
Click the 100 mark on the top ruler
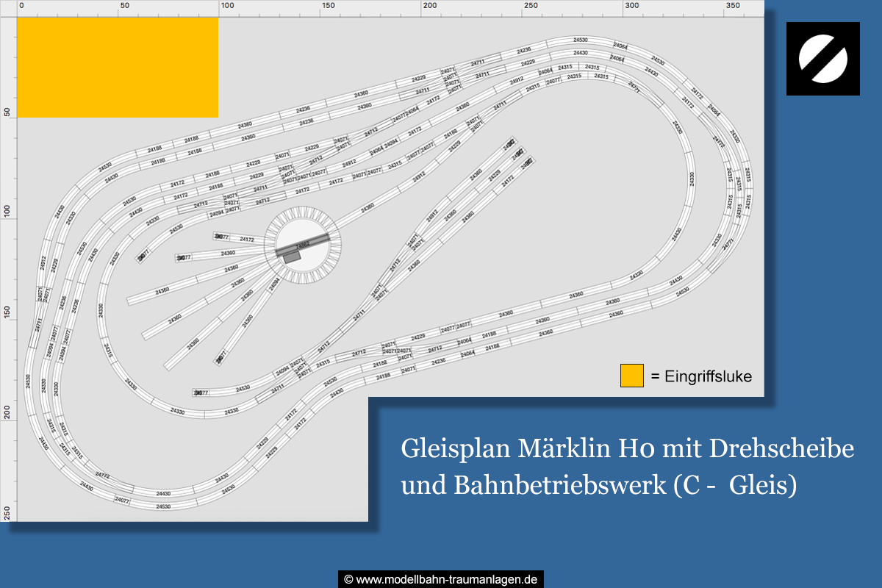coord(227,5)
